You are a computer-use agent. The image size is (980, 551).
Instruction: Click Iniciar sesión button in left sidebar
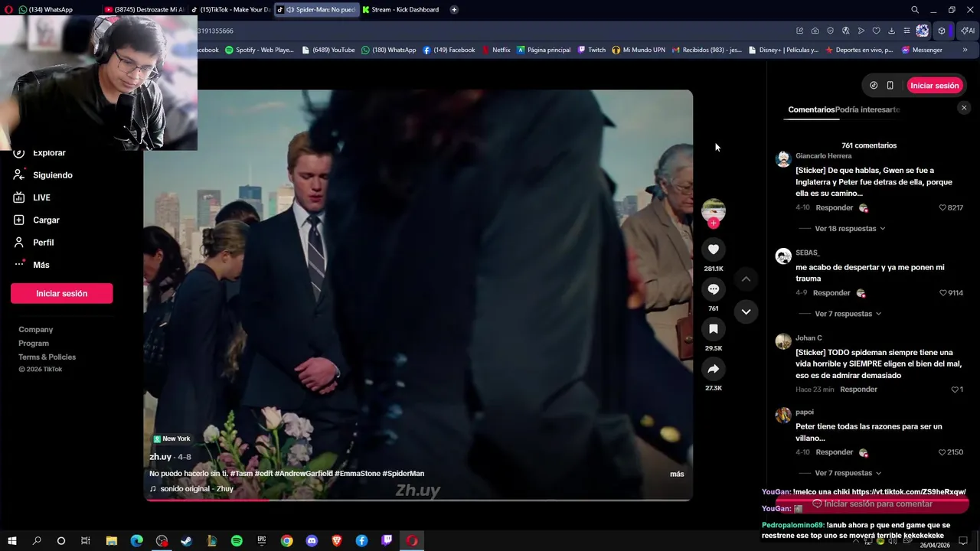tap(61, 293)
